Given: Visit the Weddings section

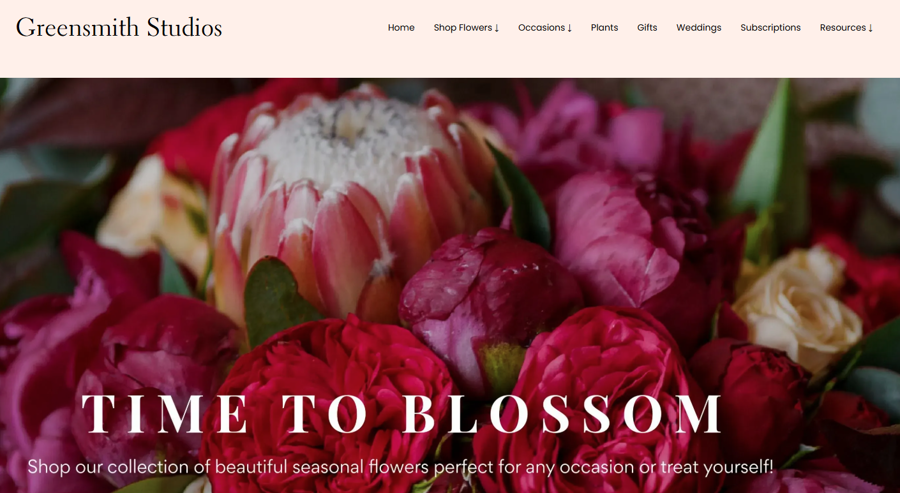Looking at the screenshot, I should (699, 28).
